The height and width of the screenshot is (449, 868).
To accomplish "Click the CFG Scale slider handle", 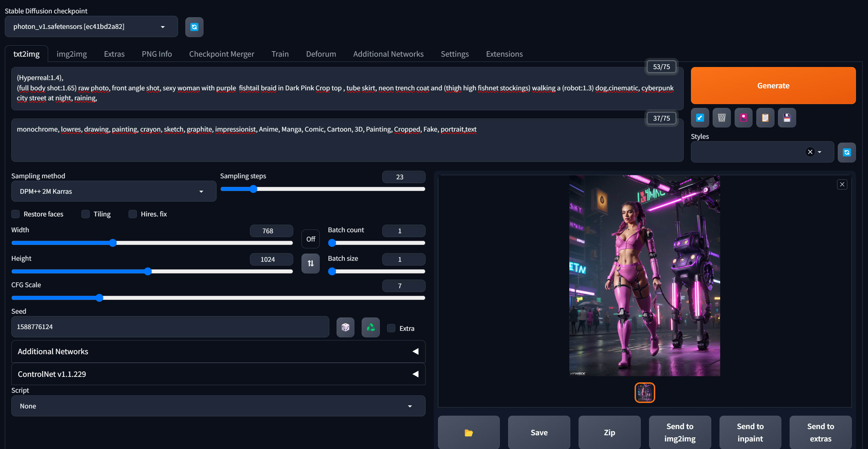I will [x=99, y=298].
